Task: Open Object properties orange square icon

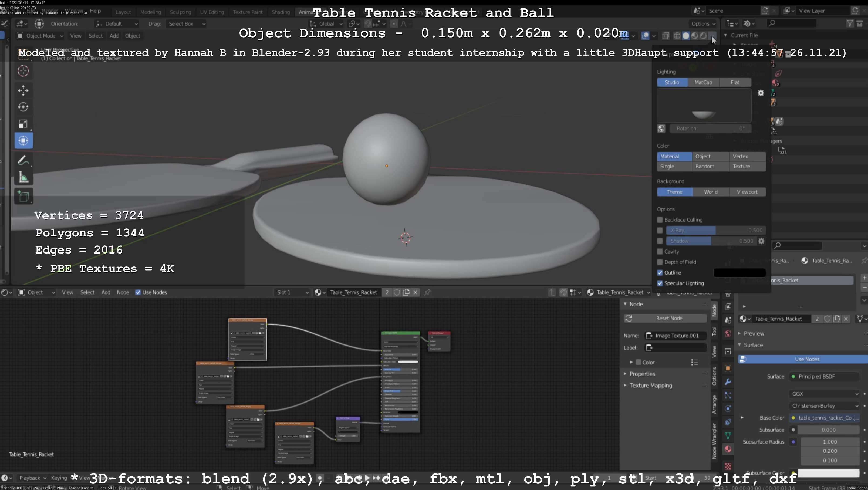Action: click(728, 368)
